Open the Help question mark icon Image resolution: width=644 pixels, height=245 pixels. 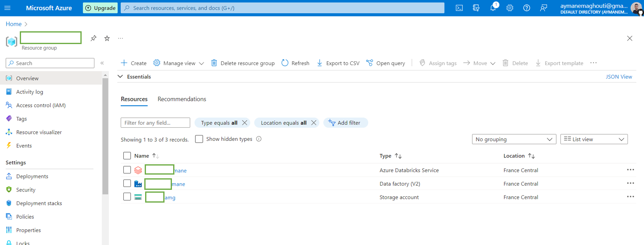coord(526,8)
